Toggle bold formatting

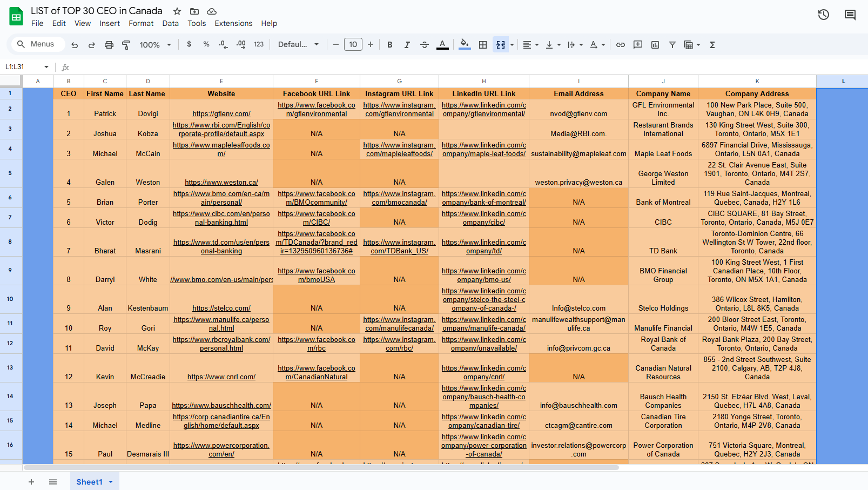click(390, 45)
